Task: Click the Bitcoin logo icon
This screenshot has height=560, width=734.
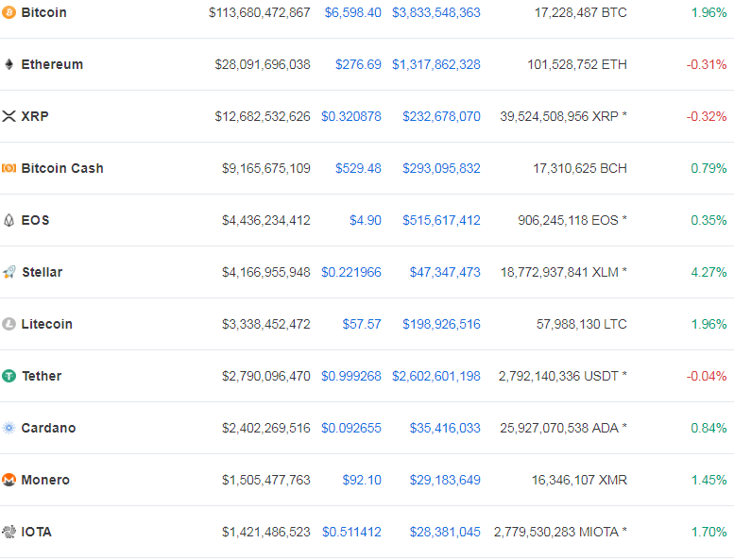Action: pos(9,12)
